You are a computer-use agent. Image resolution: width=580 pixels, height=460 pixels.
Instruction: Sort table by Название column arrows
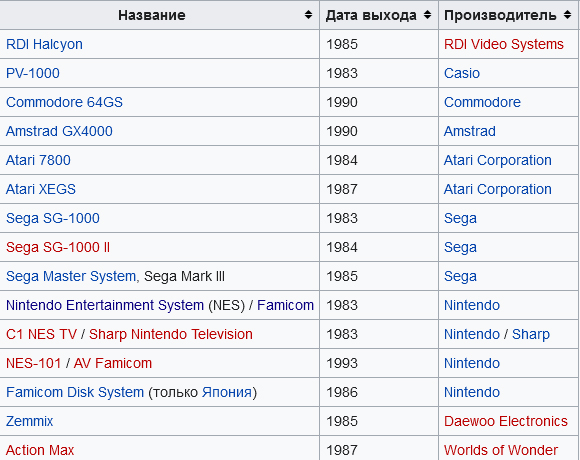[308, 15]
